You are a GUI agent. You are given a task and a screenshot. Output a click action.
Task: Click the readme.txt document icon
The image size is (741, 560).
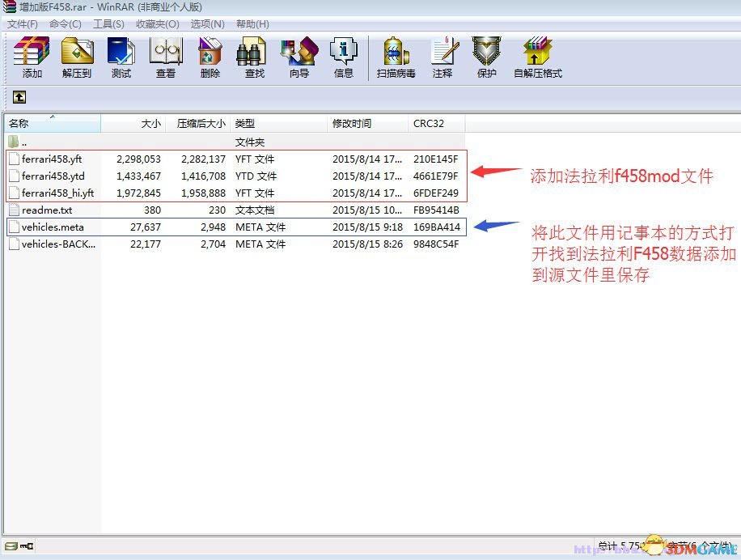[x=14, y=210]
